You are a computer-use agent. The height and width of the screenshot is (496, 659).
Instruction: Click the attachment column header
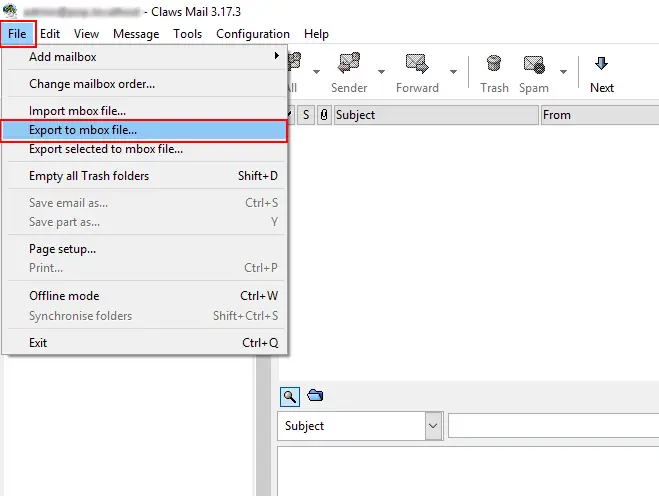(x=324, y=115)
